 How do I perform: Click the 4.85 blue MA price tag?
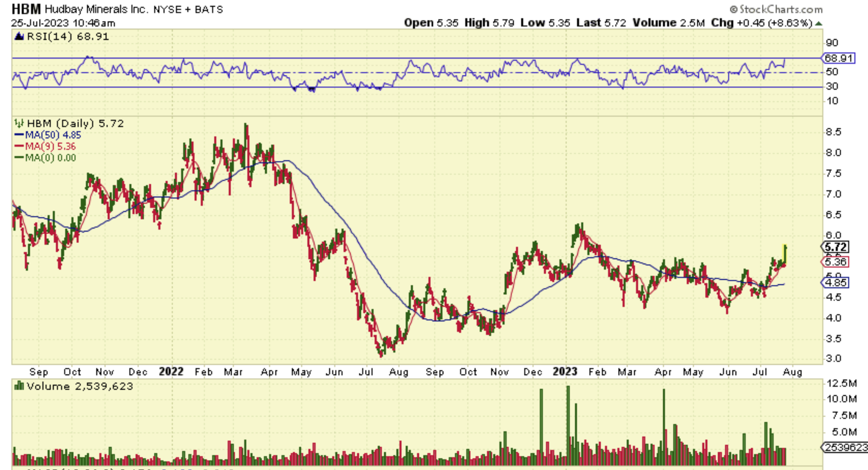pyautogui.click(x=836, y=283)
